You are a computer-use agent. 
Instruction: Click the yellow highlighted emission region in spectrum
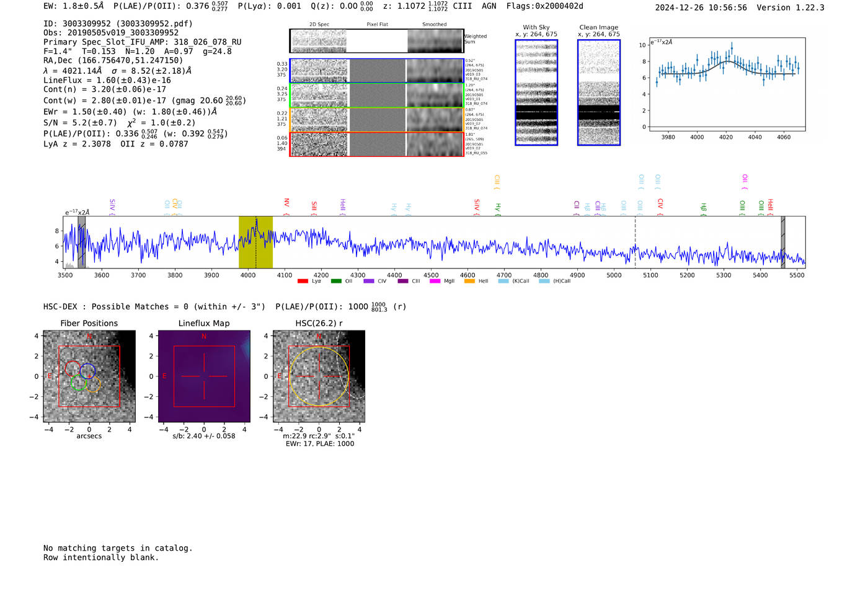click(x=255, y=242)
